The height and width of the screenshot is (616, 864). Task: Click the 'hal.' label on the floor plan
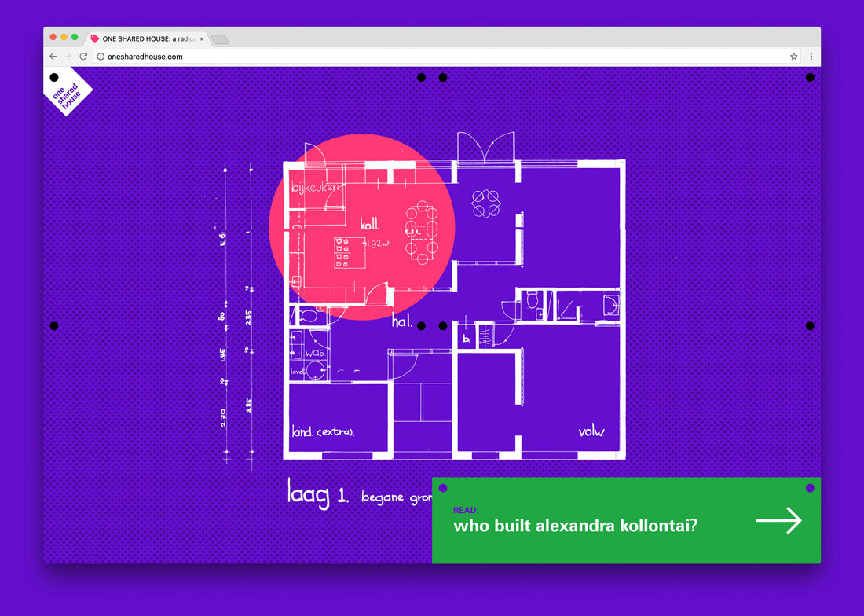click(x=402, y=321)
